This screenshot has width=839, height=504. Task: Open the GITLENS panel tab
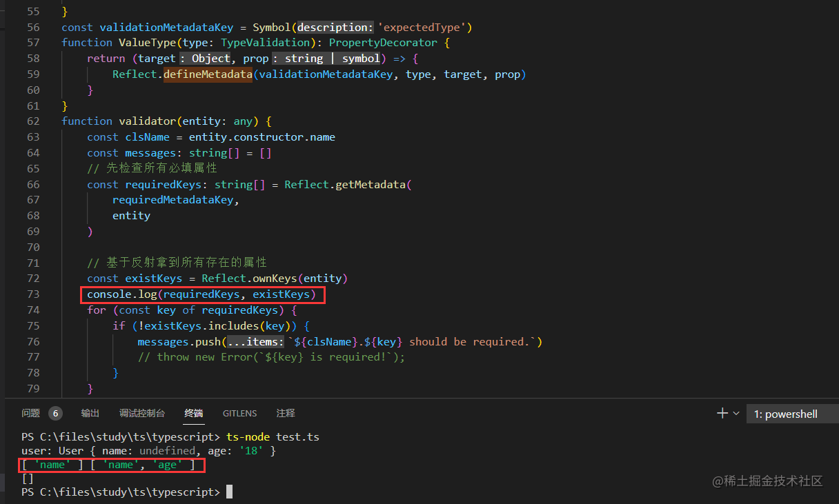[x=239, y=413]
